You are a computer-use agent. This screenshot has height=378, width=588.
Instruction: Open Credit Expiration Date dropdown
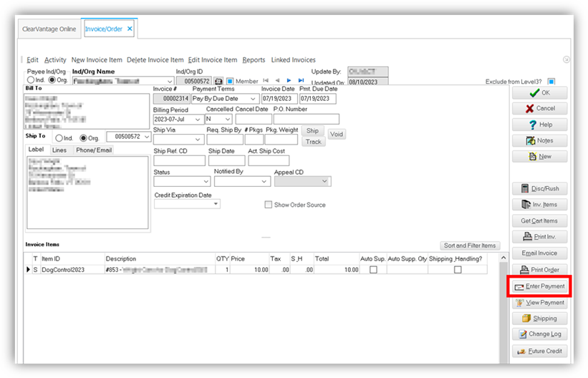216,204
